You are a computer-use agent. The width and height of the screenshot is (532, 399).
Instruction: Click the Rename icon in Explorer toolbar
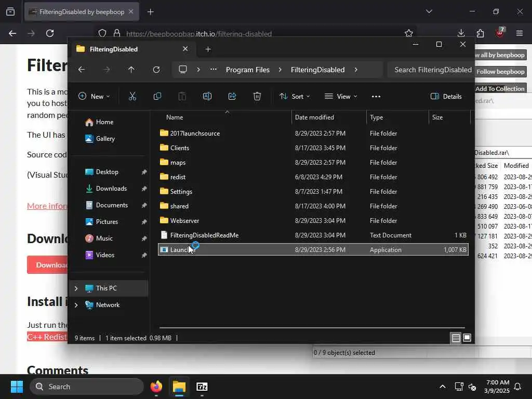pos(207,96)
